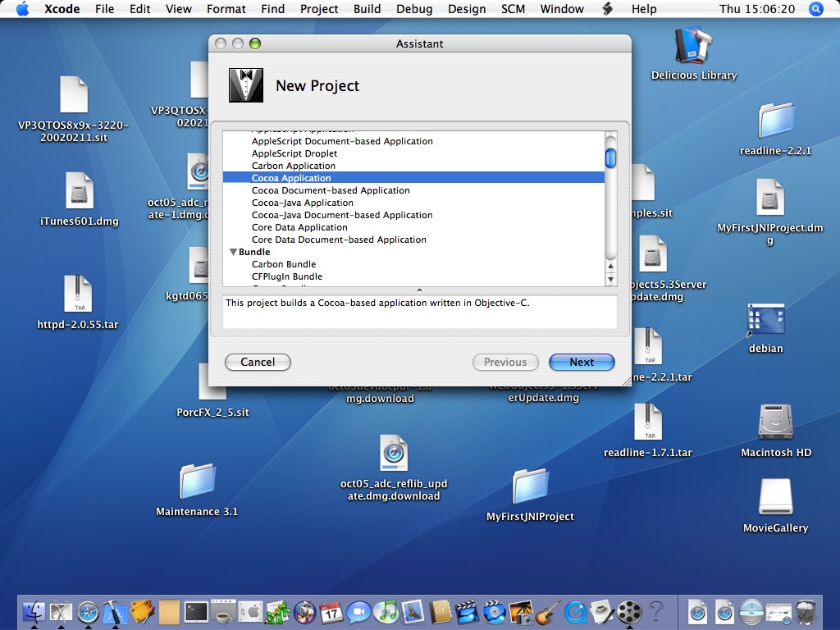The image size is (840, 630).
Task: Open the Project menu
Action: tap(319, 9)
